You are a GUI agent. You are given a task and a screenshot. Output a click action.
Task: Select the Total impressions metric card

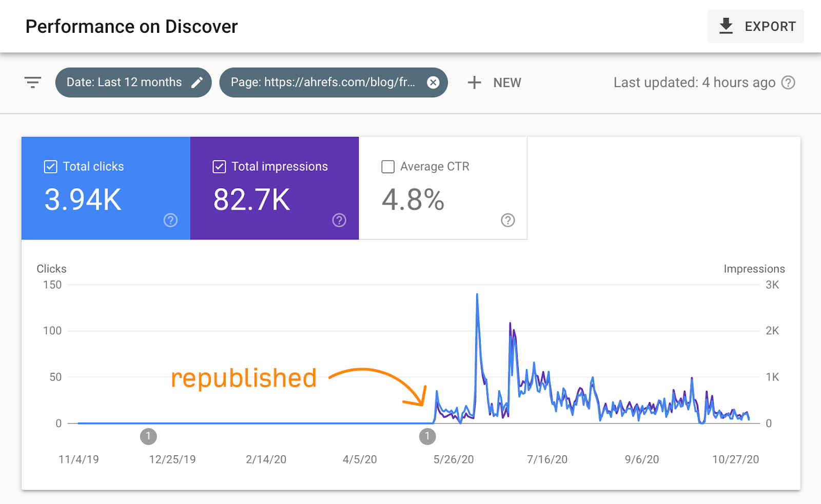[275, 200]
